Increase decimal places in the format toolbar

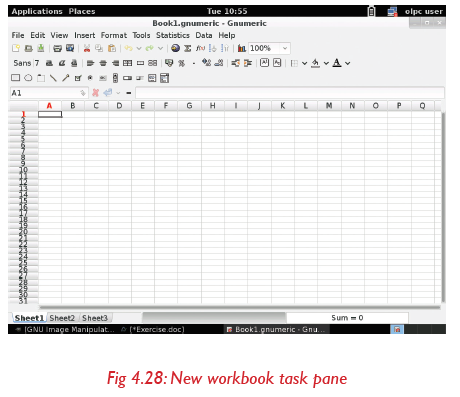(x=206, y=63)
